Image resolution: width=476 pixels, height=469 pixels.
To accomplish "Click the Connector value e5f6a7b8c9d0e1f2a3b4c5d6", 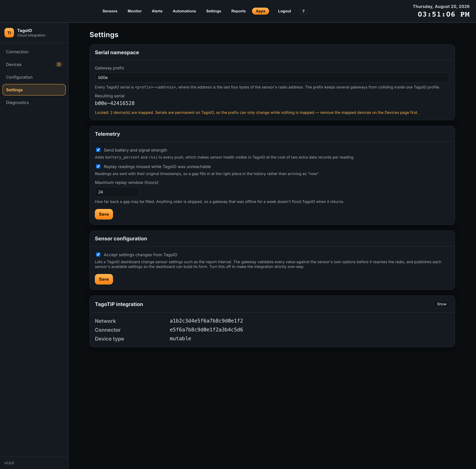I will (206, 330).
